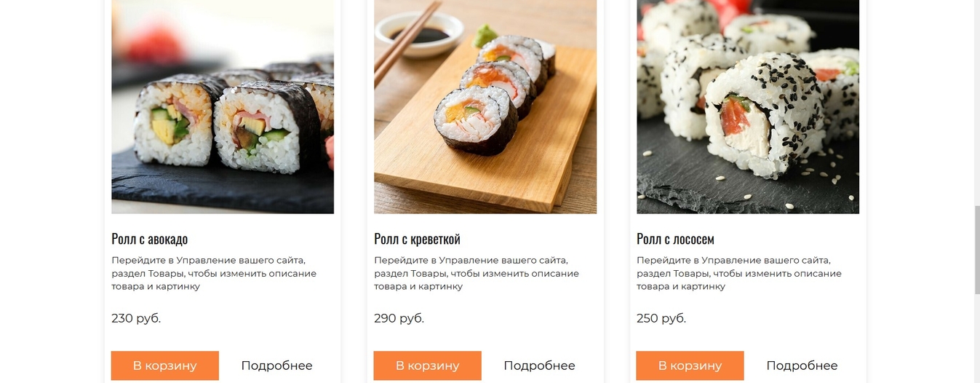Open the Ролл с креветкой title
The height and width of the screenshot is (383, 980).
(417, 239)
